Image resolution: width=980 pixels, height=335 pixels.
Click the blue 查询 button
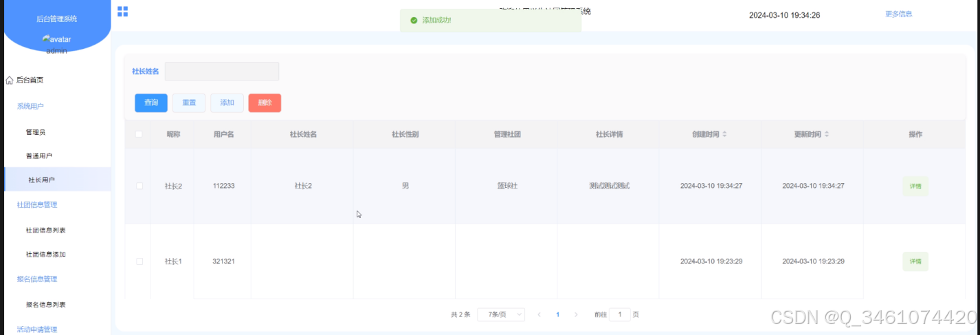coord(151,102)
